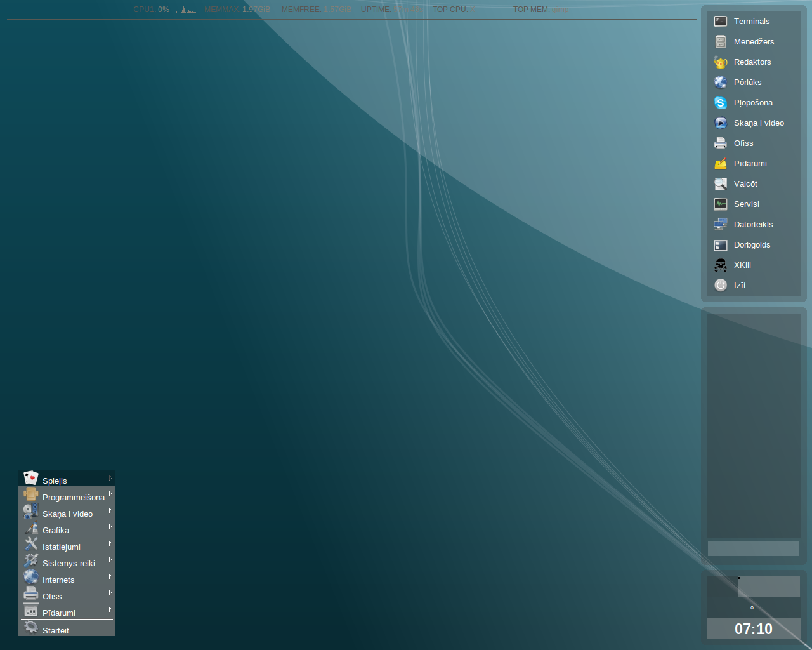The height and width of the screenshot is (650, 812).
Task: Expand the Īstatiejumi submenu arrow
Action: coord(110,543)
